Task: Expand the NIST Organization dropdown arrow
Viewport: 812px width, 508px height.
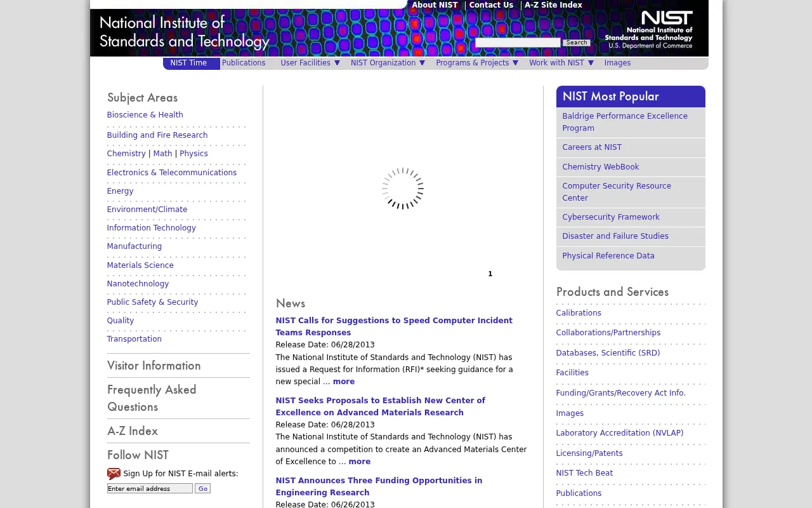Action: (422, 63)
